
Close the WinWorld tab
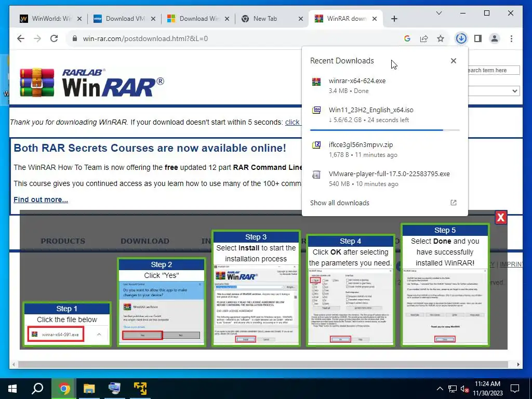pyautogui.click(x=79, y=19)
